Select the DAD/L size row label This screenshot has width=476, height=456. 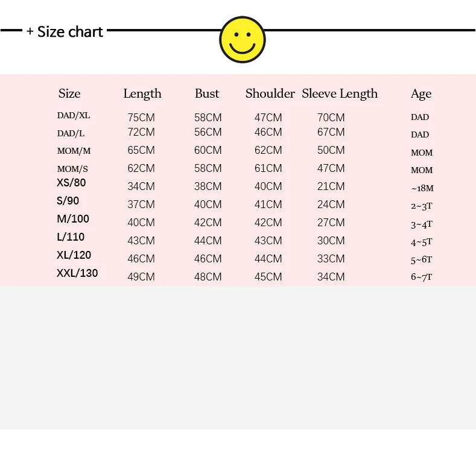[x=71, y=133]
